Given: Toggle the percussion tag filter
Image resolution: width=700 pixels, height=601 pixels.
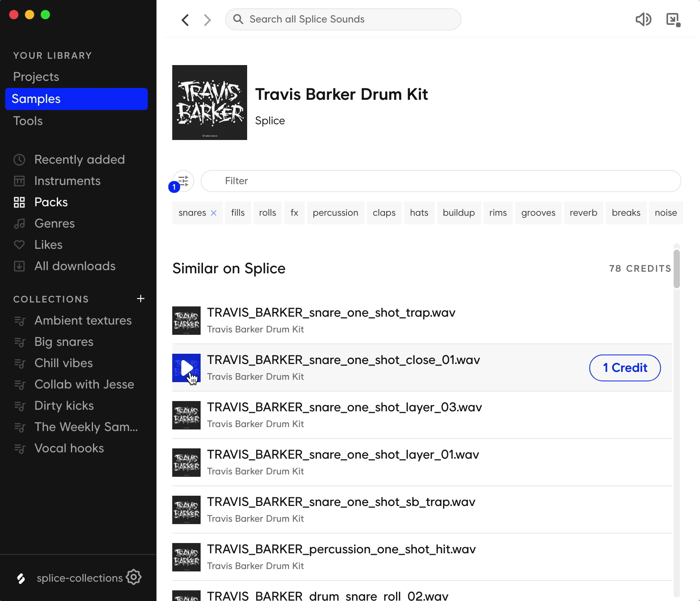Looking at the screenshot, I should coord(335,213).
